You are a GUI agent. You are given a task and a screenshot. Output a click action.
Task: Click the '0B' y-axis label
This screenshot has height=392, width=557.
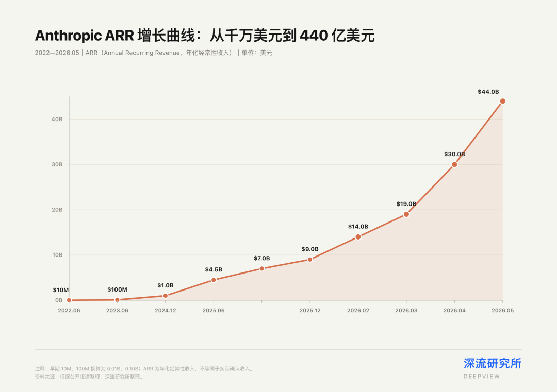coord(59,300)
